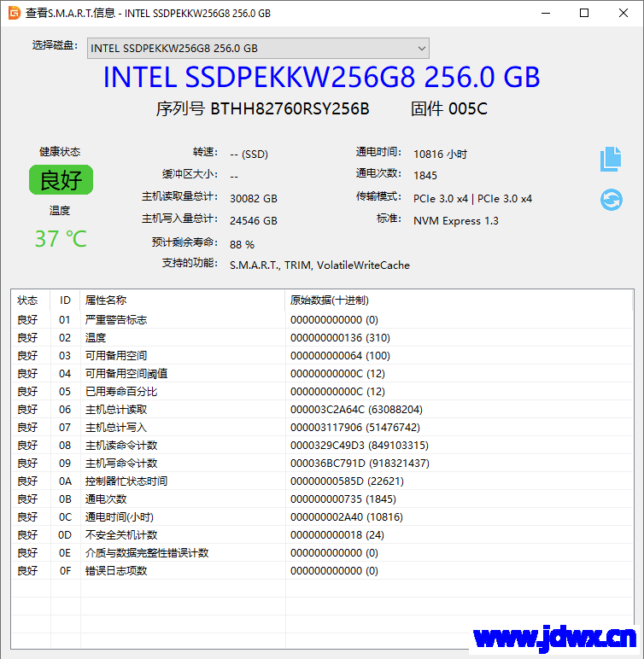This screenshot has width=644, height=659.
Task: Select the 介质与数据完整性错误计数 row
Action: tap(322, 553)
